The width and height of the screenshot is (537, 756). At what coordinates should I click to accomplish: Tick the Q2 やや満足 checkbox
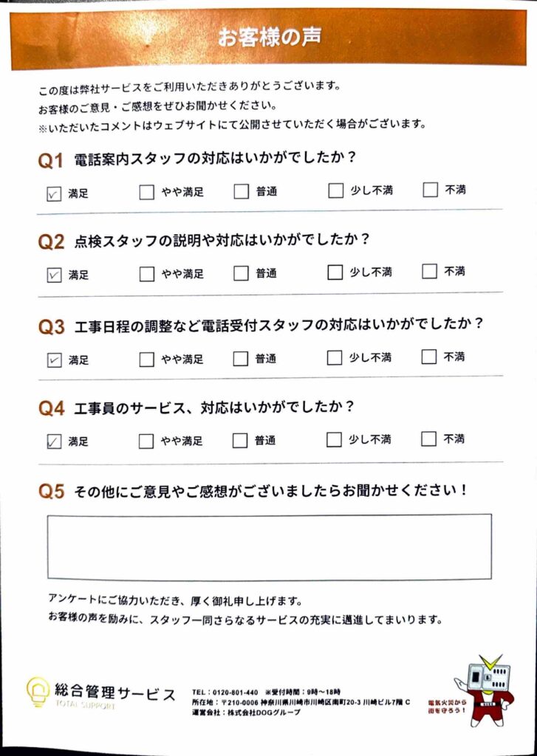pos(147,274)
